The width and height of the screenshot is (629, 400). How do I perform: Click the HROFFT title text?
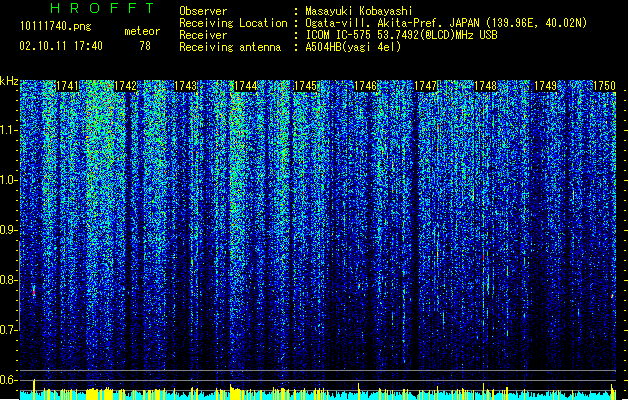[103, 8]
